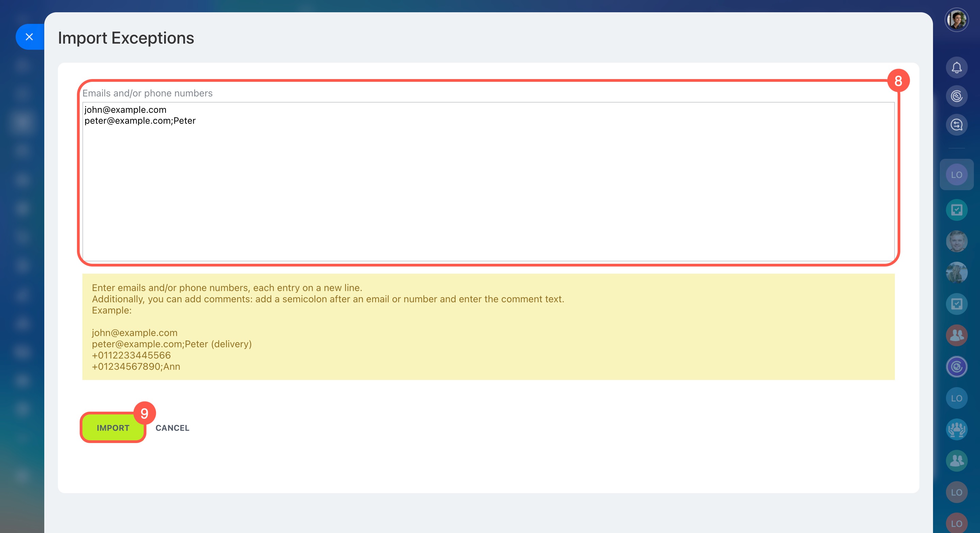Click the user profile avatar at top right
This screenshot has width=980, height=533.
(957, 20)
